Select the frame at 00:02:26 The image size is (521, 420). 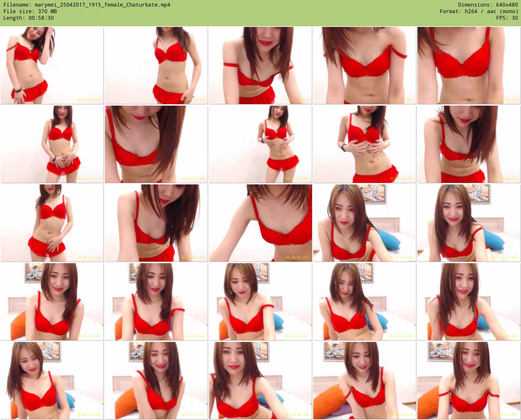coord(156,66)
